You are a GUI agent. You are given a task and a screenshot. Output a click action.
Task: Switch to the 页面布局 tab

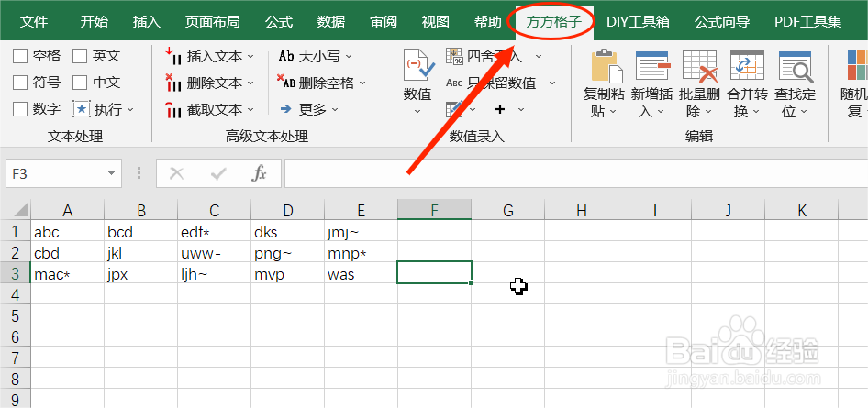(212, 22)
